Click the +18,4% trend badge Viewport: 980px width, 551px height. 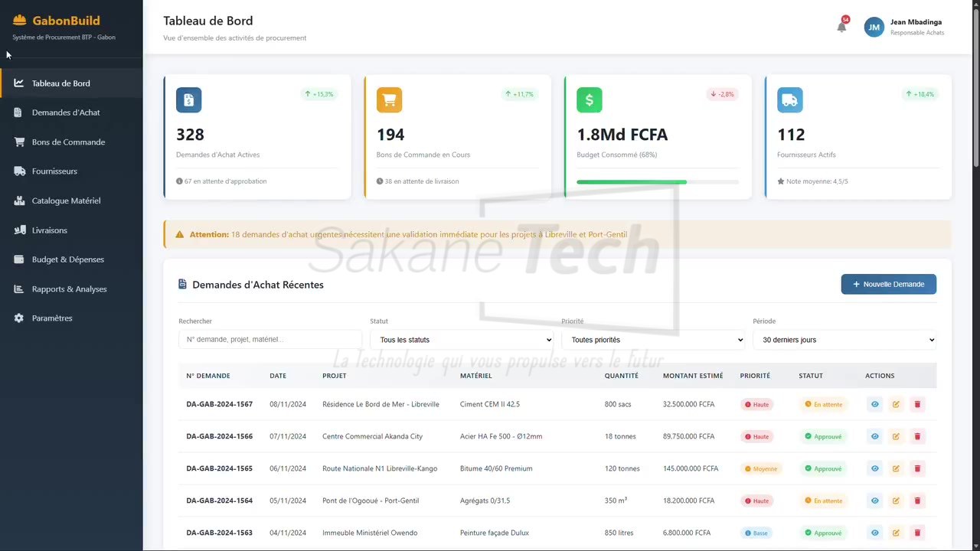pos(920,94)
